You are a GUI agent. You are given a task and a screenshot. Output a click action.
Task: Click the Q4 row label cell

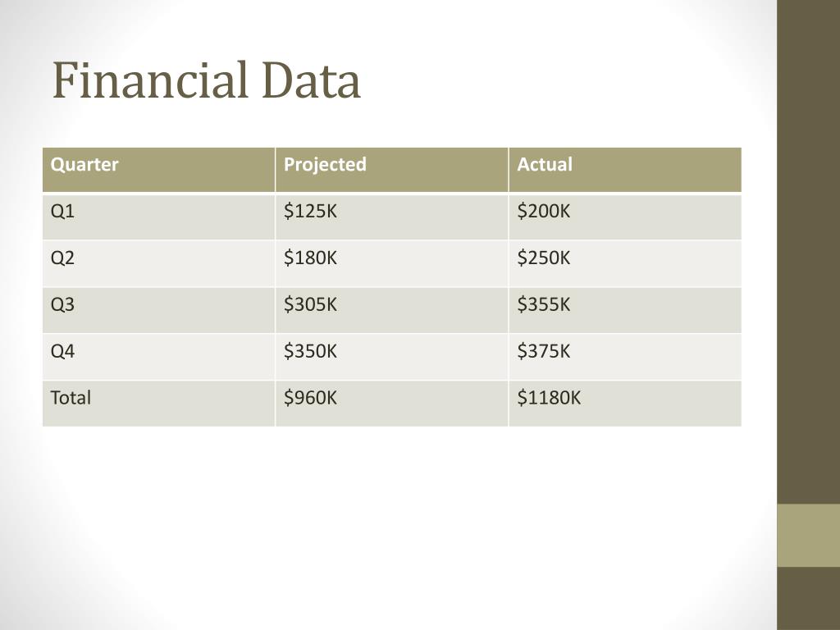[158, 357]
